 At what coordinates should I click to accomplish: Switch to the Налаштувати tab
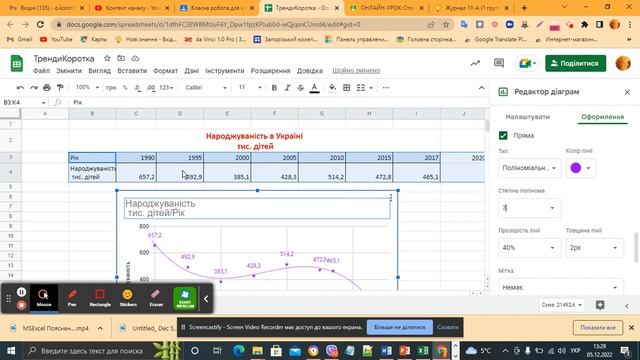tap(527, 117)
